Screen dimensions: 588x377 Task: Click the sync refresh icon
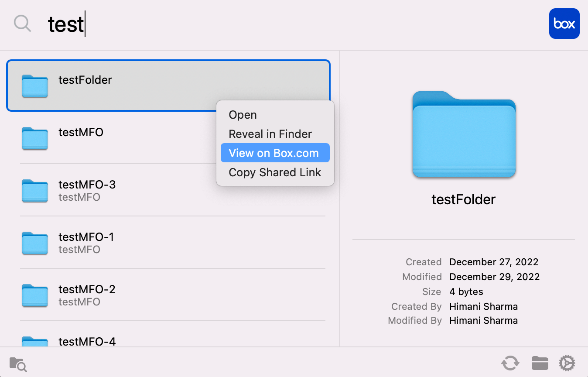point(510,363)
